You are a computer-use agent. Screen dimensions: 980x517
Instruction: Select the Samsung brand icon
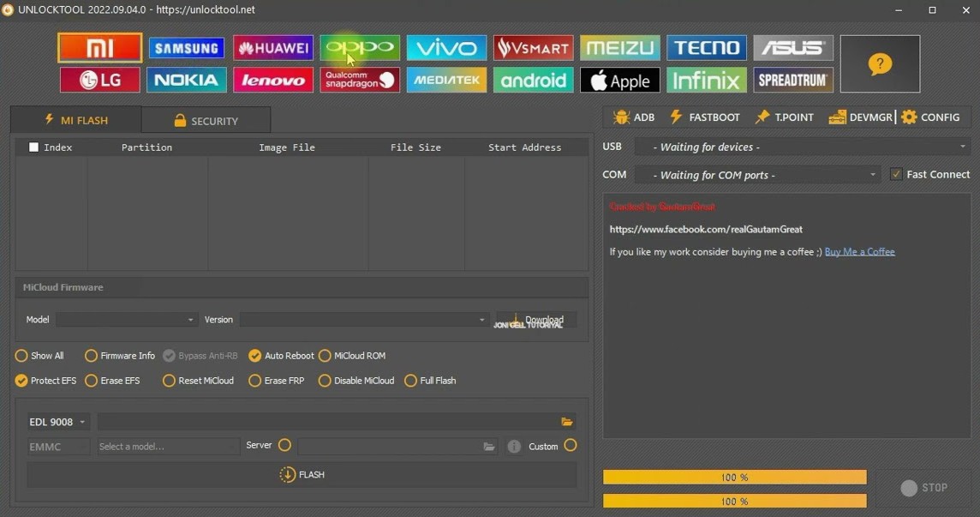coord(186,47)
